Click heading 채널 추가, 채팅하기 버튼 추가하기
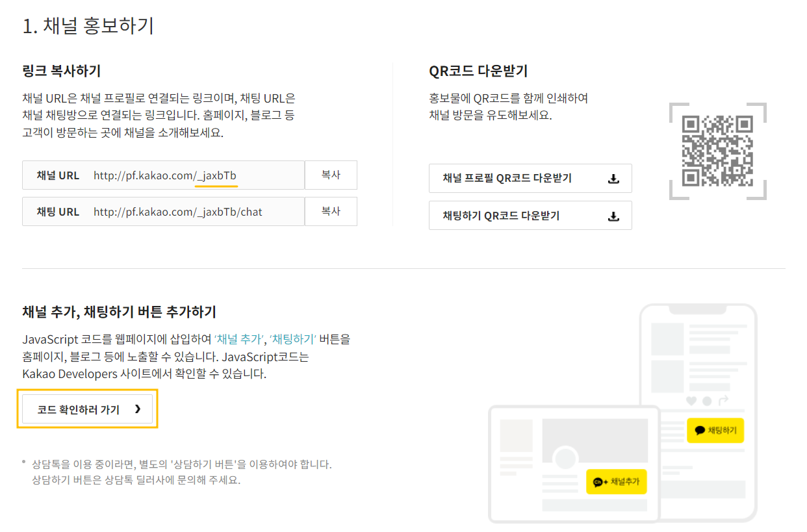This screenshot has width=807, height=532. 119,311
